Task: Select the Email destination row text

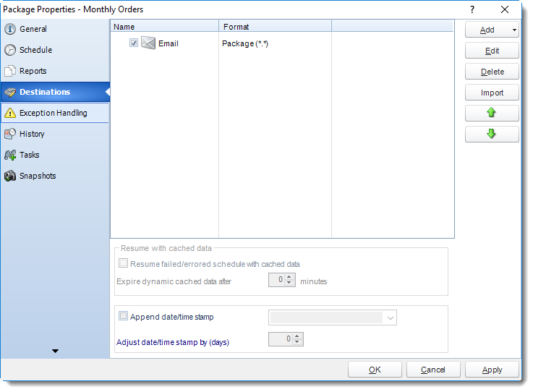Action: [x=169, y=43]
